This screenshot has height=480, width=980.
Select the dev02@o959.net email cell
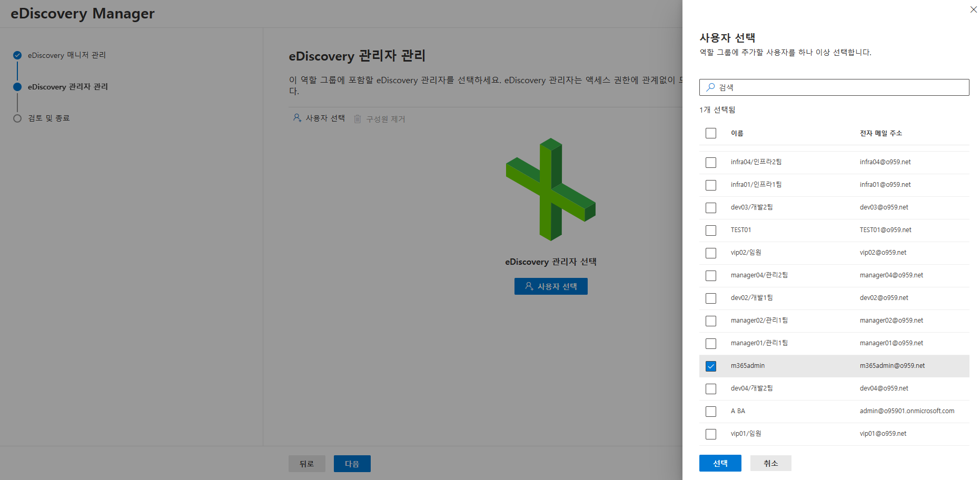pyautogui.click(x=884, y=298)
